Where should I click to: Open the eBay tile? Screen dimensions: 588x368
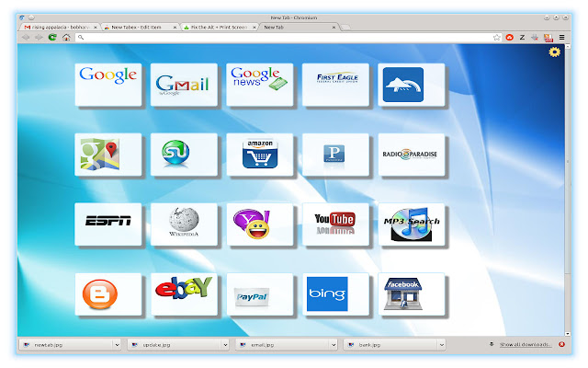(184, 294)
